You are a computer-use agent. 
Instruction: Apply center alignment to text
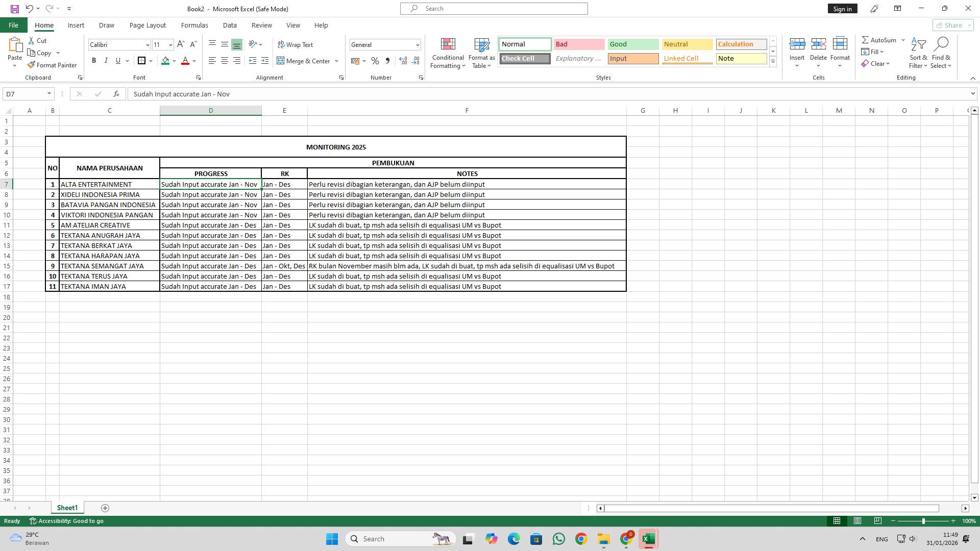point(225,61)
